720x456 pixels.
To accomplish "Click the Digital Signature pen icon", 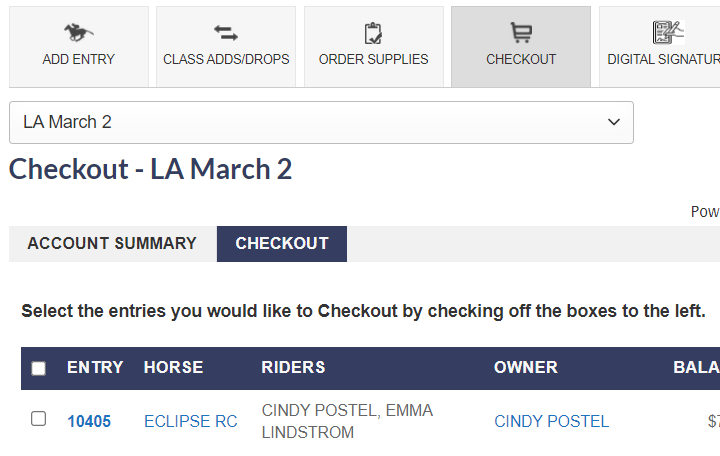I will (x=669, y=33).
